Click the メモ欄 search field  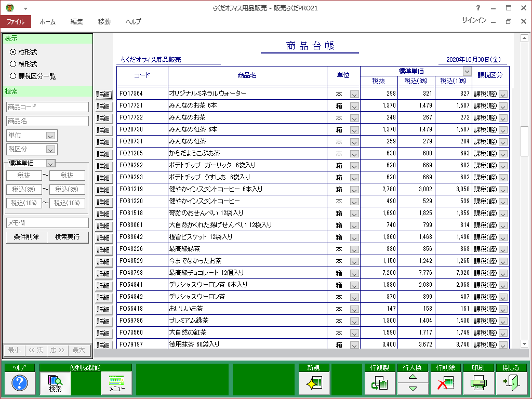click(x=47, y=223)
